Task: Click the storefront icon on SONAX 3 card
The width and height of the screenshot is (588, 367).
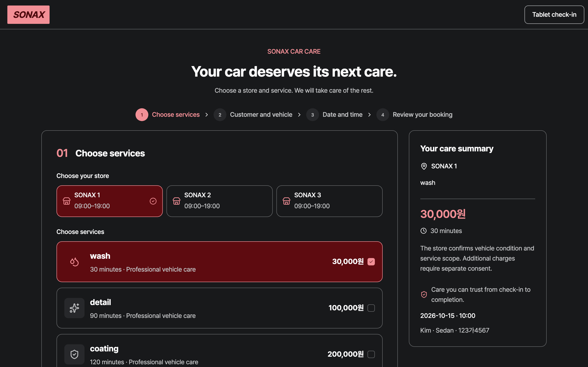Action: (x=286, y=201)
